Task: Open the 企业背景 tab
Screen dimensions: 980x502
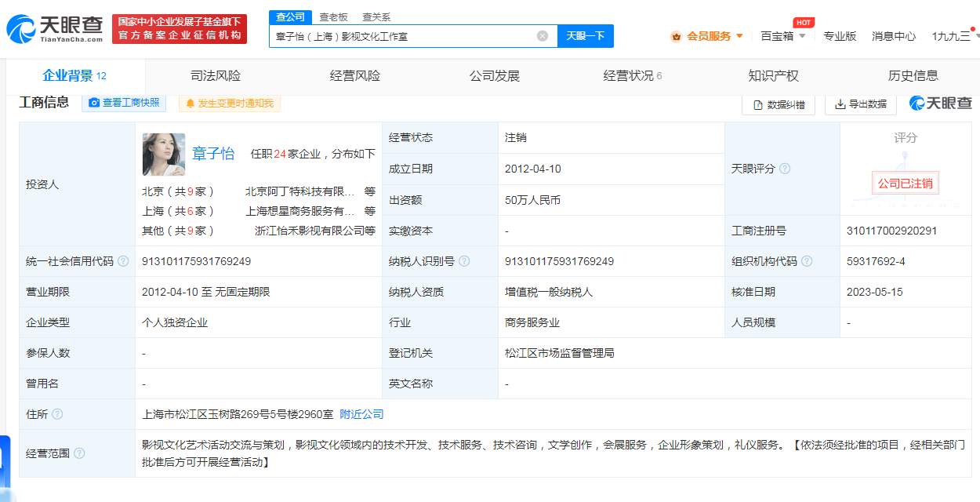Action: click(x=74, y=76)
